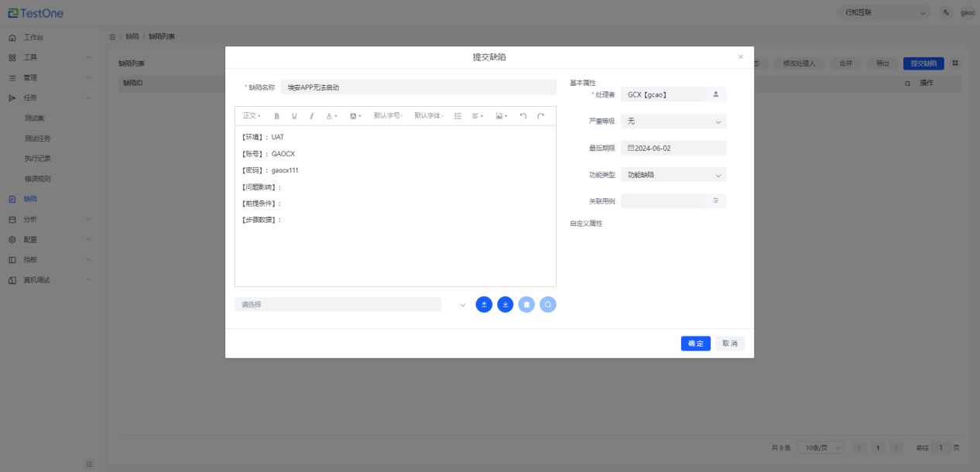Click the page jump number field
The width and height of the screenshot is (980, 472).
(941, 448)
